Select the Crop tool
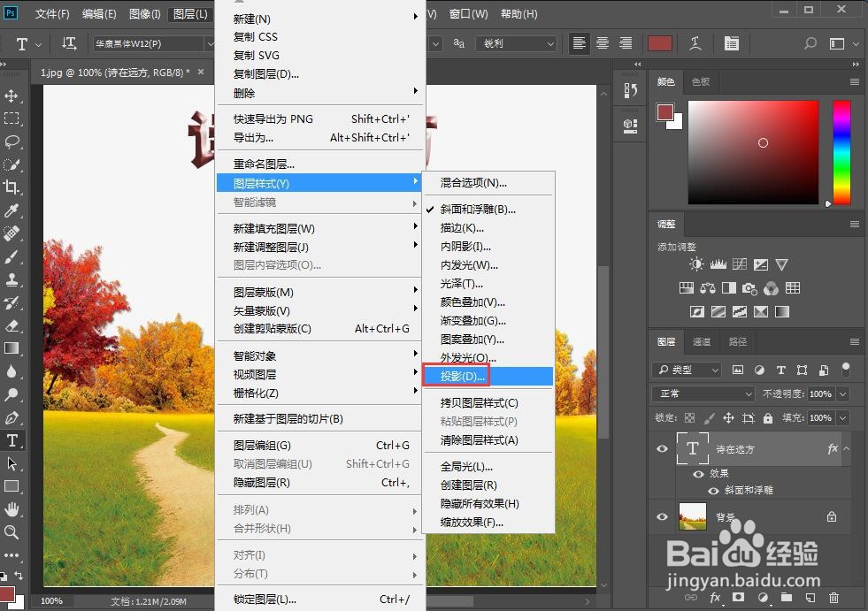 [12, 187]
